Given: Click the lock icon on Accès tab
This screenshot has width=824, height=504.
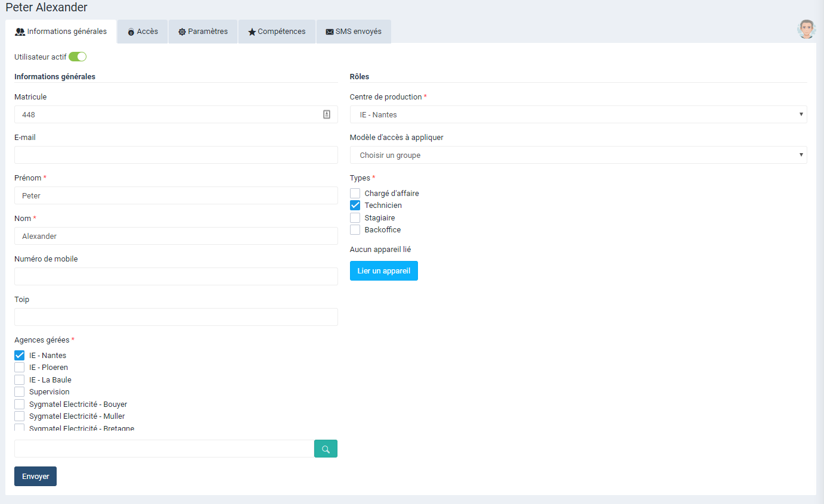Looking at the screenshot, I should (131, 32).
